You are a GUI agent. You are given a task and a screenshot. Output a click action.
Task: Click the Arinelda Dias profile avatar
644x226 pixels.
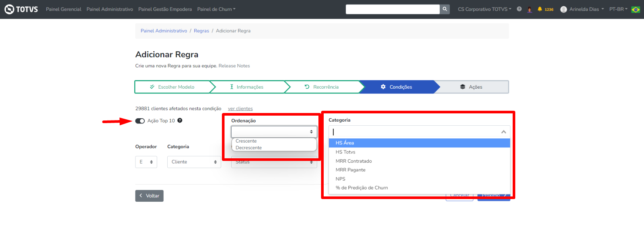[564, 9]
